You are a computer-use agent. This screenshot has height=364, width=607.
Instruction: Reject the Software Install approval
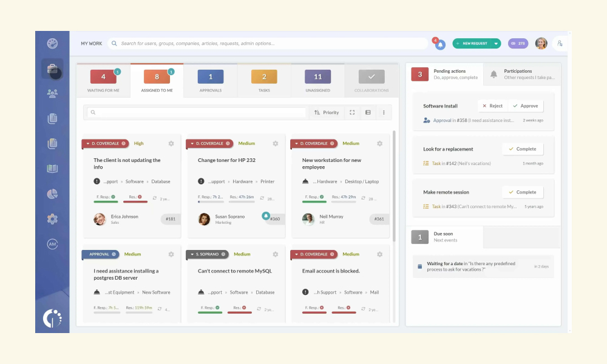point(492,106)
